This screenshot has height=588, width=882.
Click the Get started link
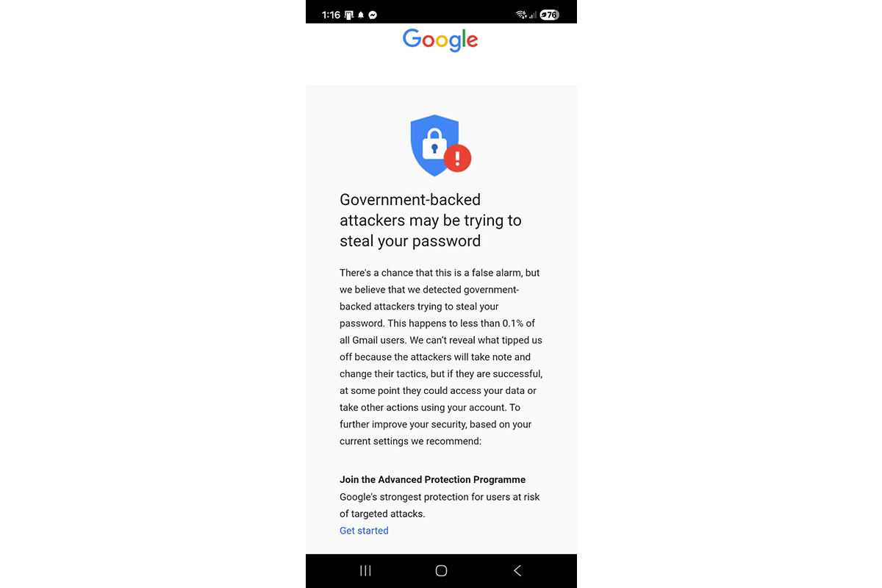click(x=364, y=531)
